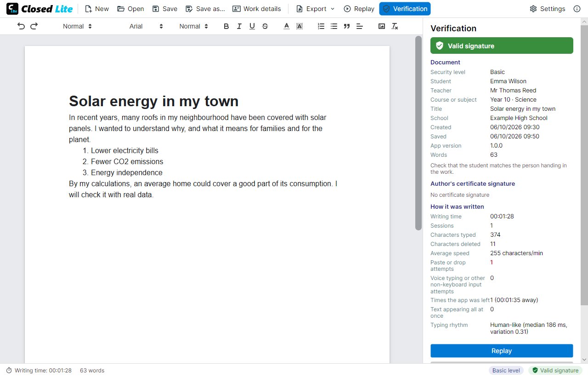Insert a blockquote
The height and width of the screenshot is (377, 588).
pos(347,26)
